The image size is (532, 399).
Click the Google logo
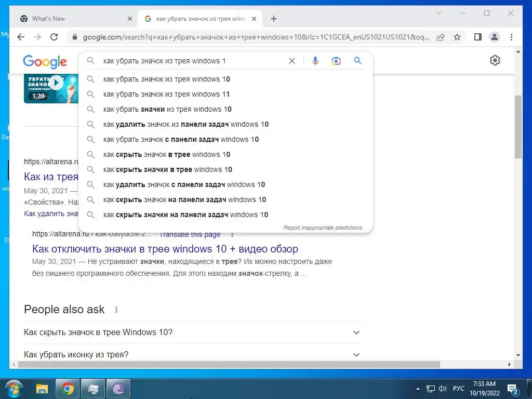pos(45,62)
